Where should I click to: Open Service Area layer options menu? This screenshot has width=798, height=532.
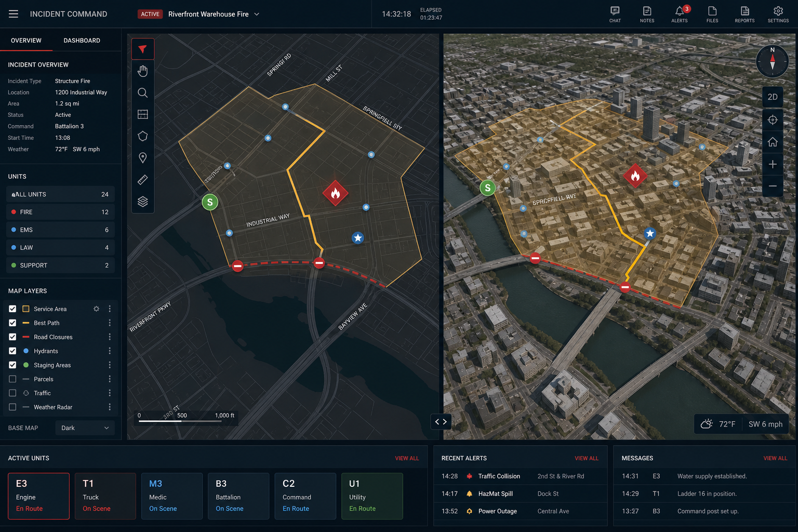pyautogui.click(x=110, y=309)
